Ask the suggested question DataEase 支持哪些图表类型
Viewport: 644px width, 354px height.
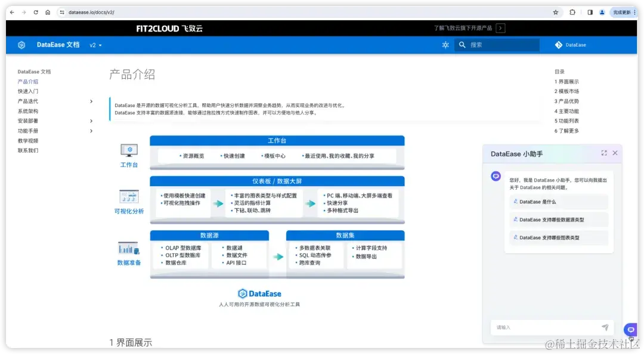558,238
